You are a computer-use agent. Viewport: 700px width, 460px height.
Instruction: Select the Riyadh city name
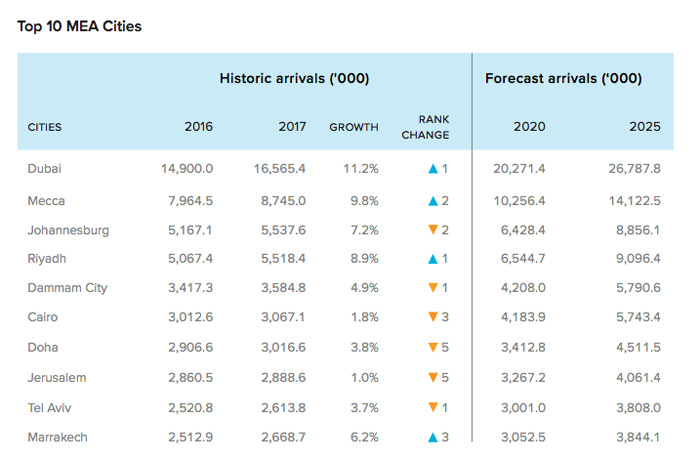[47, 259]
